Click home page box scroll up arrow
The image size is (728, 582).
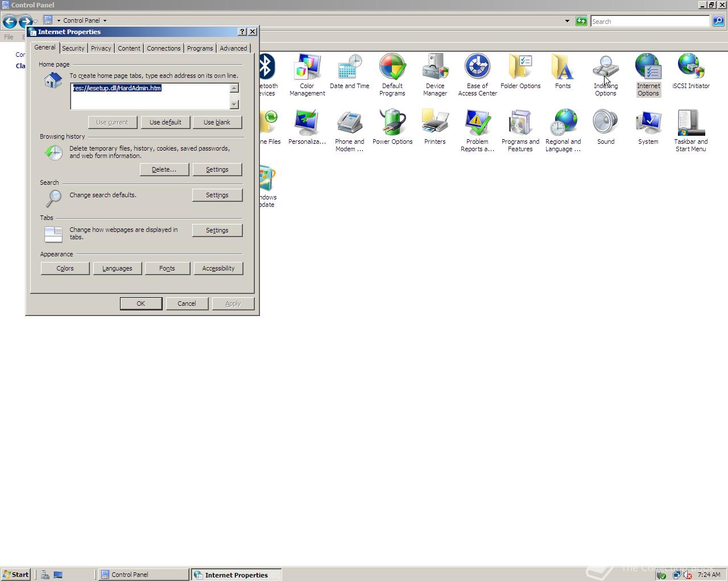(234, 88)
